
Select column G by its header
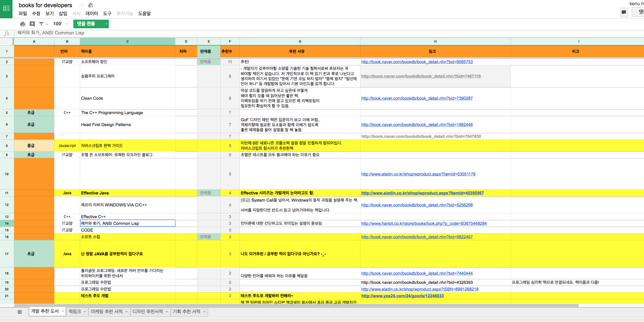click(300, 41)
